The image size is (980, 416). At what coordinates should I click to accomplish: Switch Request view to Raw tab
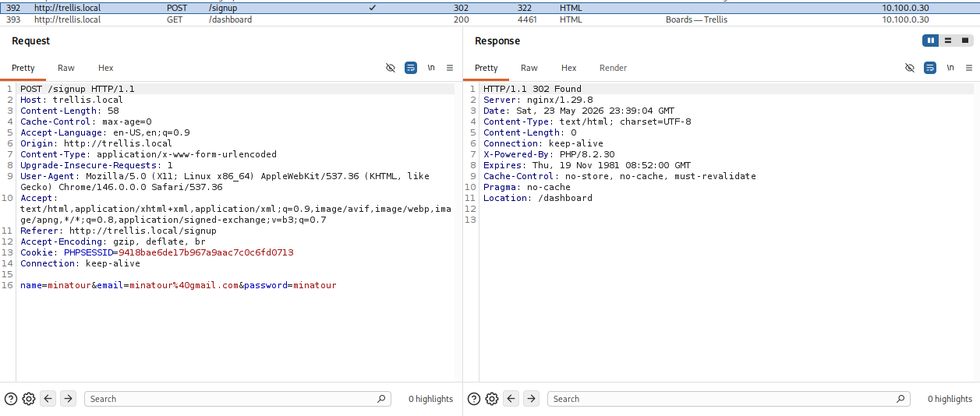[66, 68]
